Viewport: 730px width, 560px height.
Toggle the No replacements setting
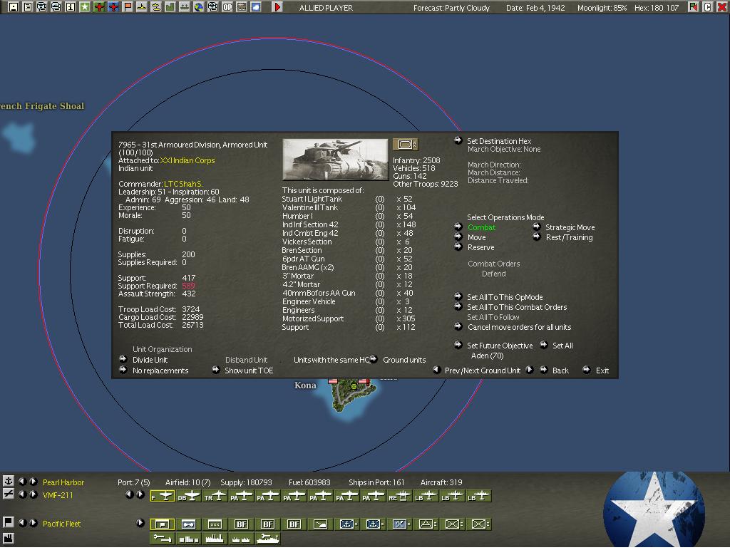tap(160, 370)
